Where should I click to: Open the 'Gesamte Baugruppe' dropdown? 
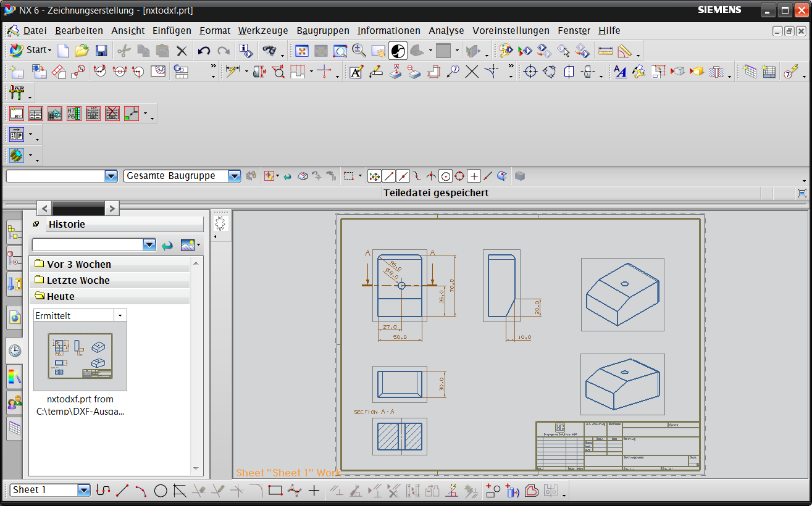coord(234,176)
